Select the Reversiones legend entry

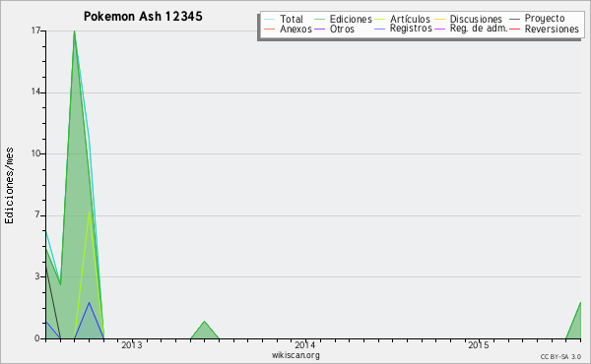click(x=544, y=29)
